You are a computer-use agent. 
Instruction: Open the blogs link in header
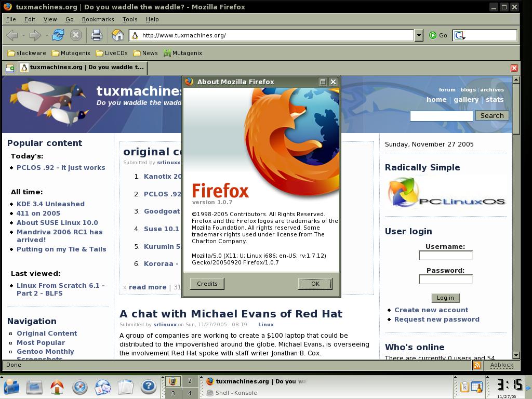(x=468, y=89)
